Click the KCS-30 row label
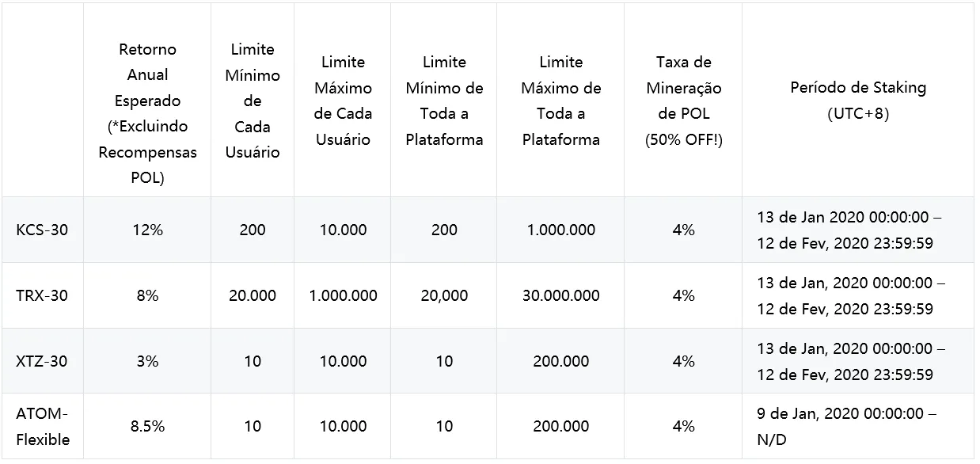 tap(41, 230)
